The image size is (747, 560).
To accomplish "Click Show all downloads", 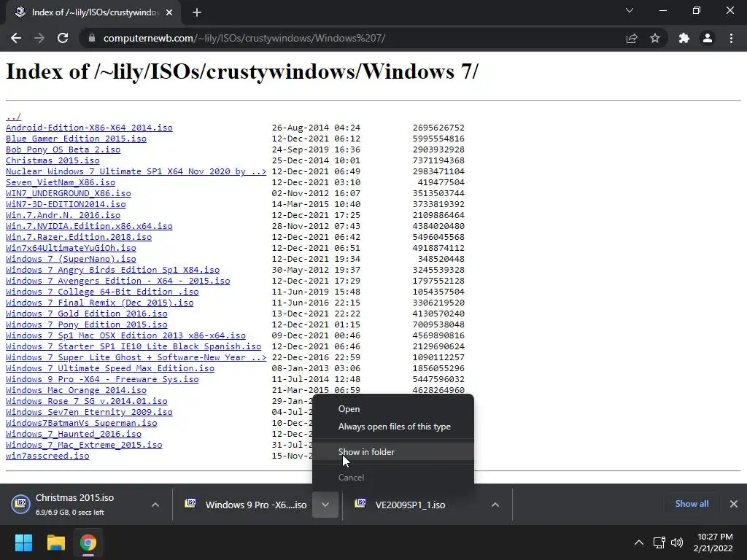I will (692, 504).
